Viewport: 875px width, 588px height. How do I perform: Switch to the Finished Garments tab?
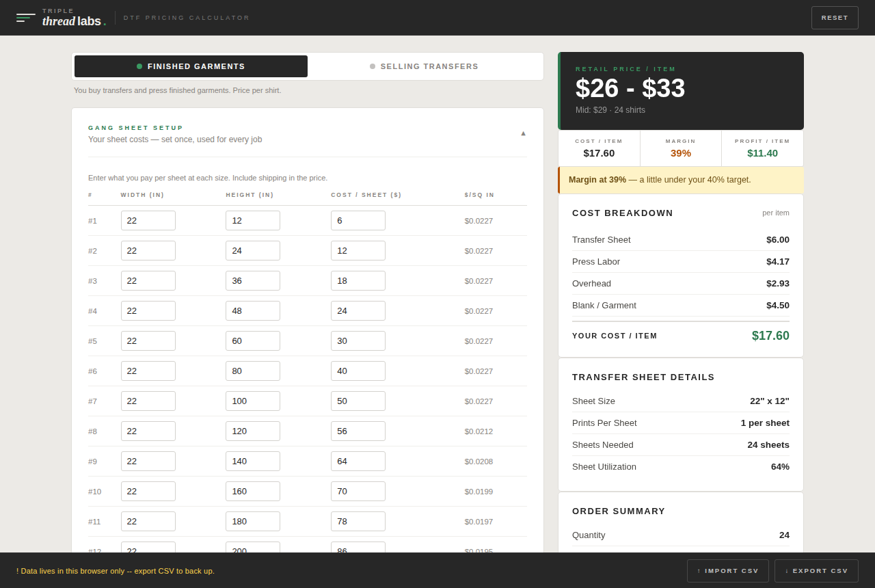pos(191,66)
